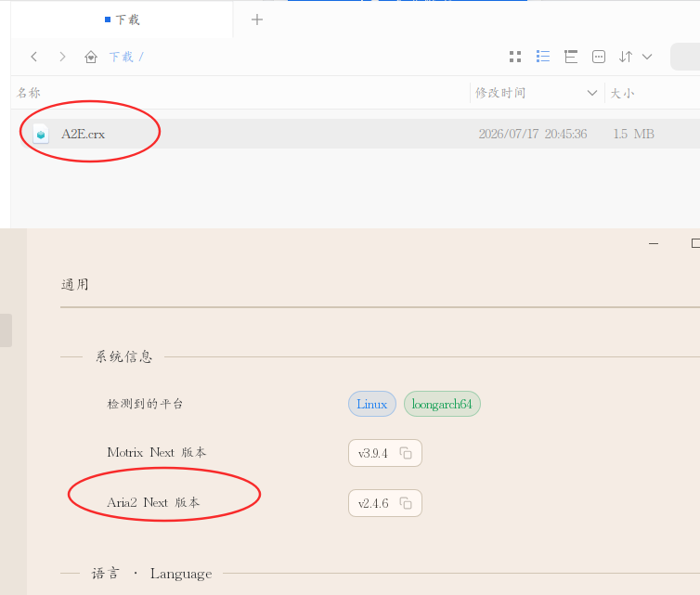Click the 检测到的平台 label
700x595 pixels.
(x=145, y=404)
